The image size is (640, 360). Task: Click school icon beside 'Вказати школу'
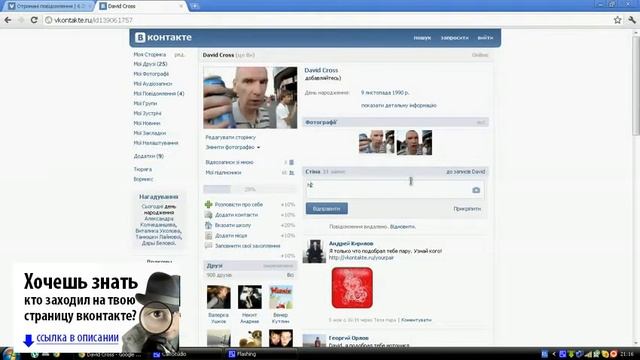209,225
